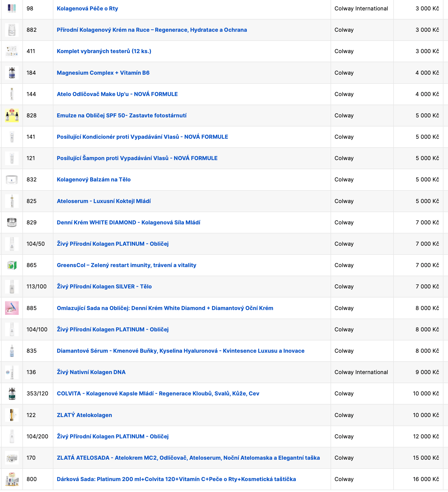Click thumbnail of tester set product 411
Screen dimensions: 448x492
(x=12, y=51)
